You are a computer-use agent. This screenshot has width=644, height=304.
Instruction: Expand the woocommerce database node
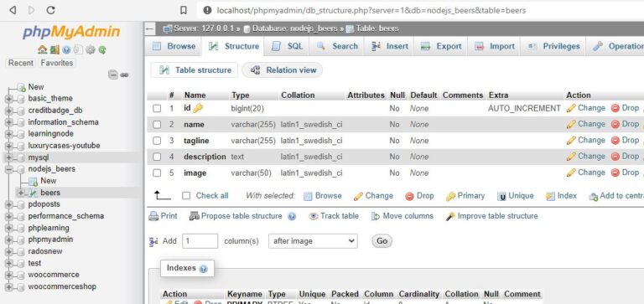point(9,275)
